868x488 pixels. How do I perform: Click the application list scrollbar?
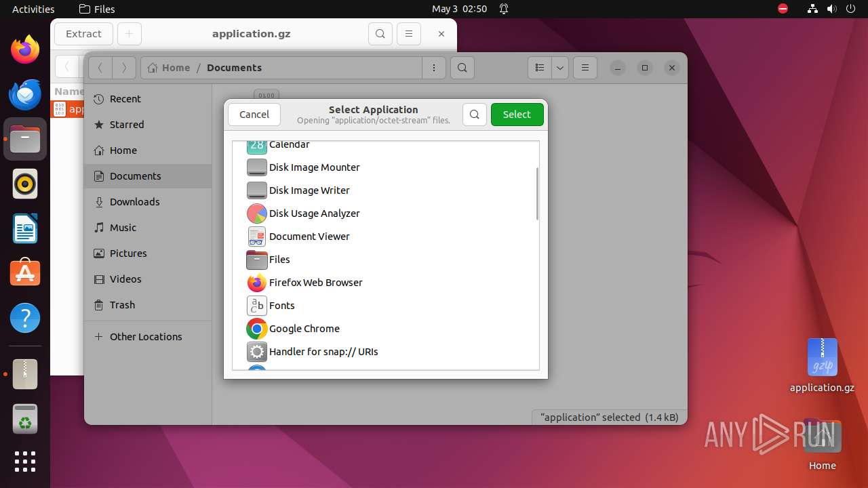coord(537,194)
